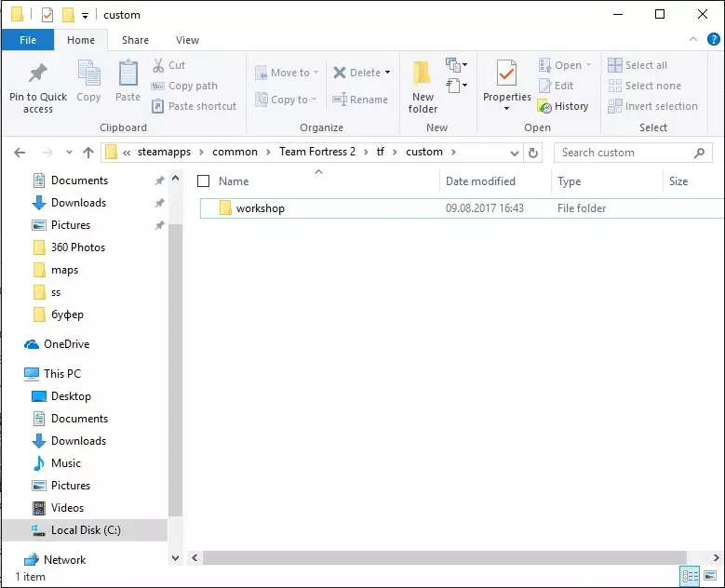Click the Properties checkmark icon
Screen dimensions: 725x588
[506, 73]
